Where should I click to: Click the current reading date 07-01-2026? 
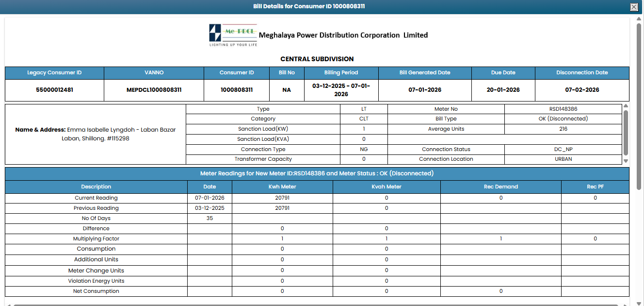[x=209, y=198]
